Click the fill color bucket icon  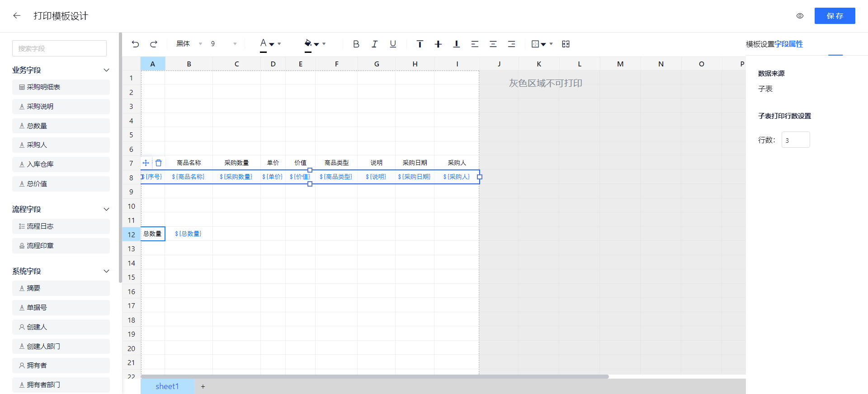(x=308, y=44)
